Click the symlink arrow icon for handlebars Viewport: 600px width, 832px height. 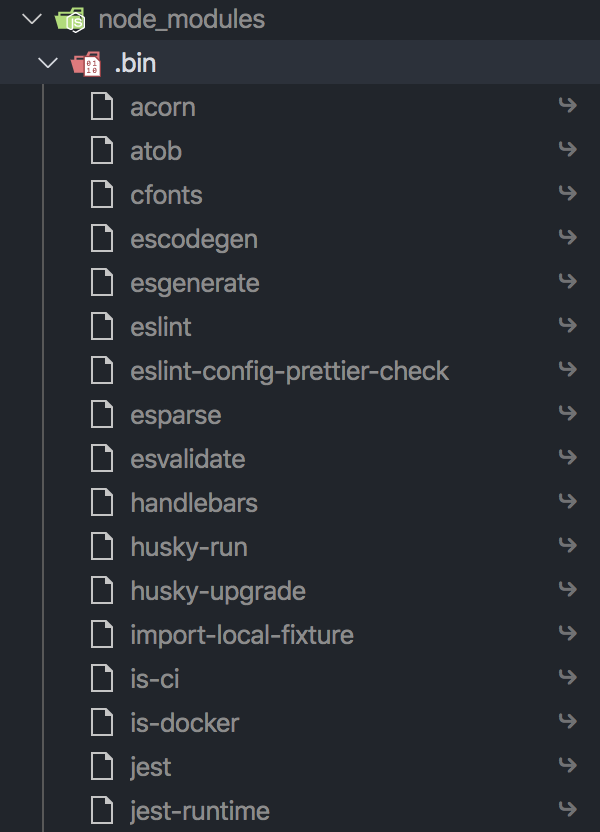point(568,501)
